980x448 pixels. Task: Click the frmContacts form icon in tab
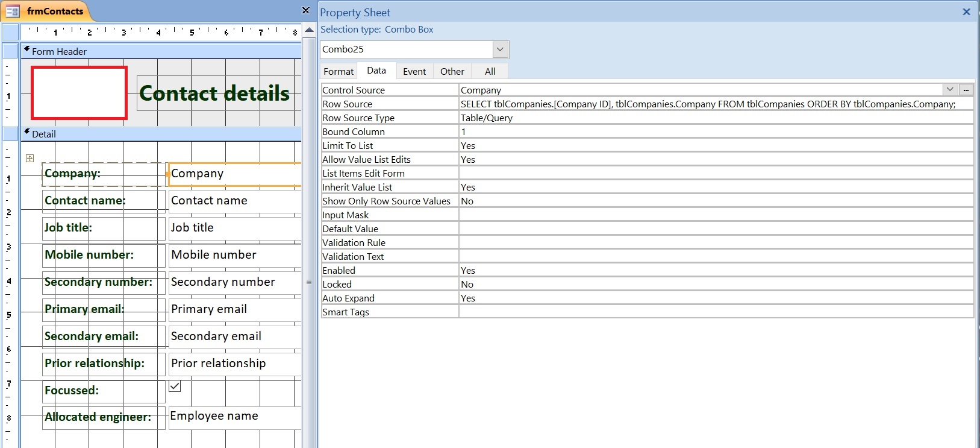pos(13,11)
